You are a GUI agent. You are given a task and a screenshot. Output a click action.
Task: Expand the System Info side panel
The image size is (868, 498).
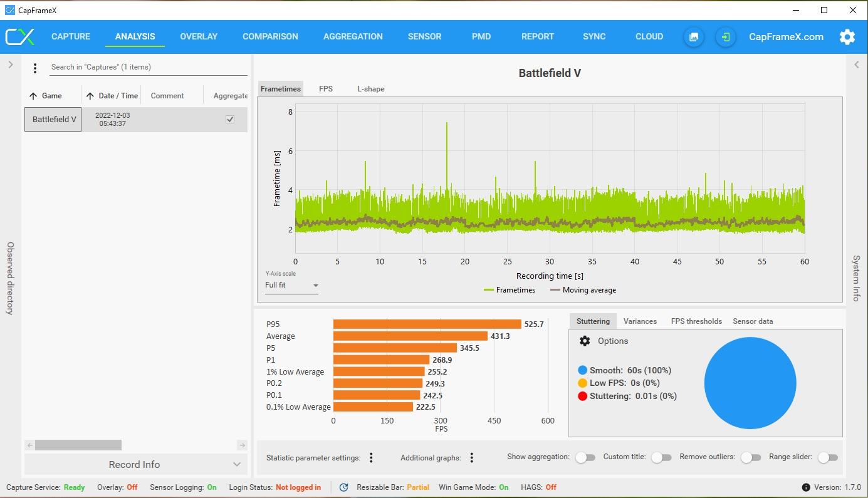857,65
